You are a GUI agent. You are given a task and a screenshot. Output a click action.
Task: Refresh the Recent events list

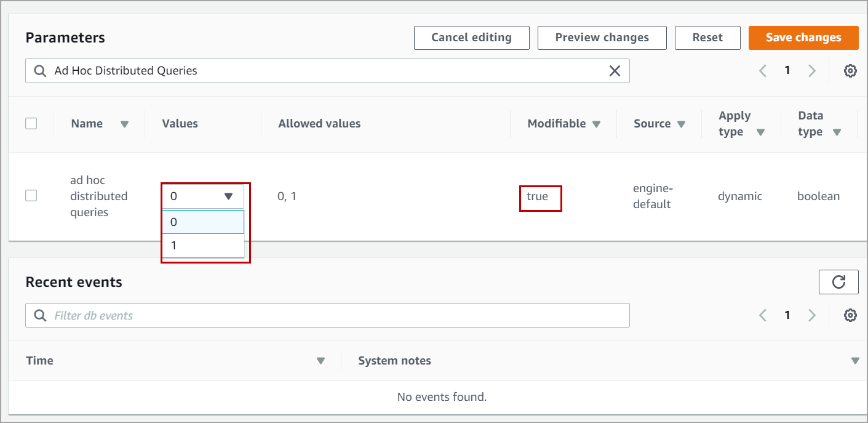(838, 282)
